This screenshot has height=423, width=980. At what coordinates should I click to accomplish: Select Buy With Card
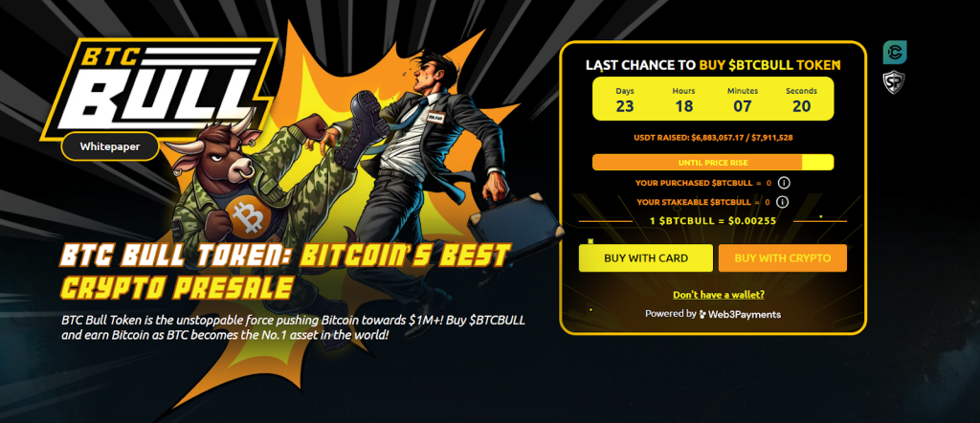[646, 258]
